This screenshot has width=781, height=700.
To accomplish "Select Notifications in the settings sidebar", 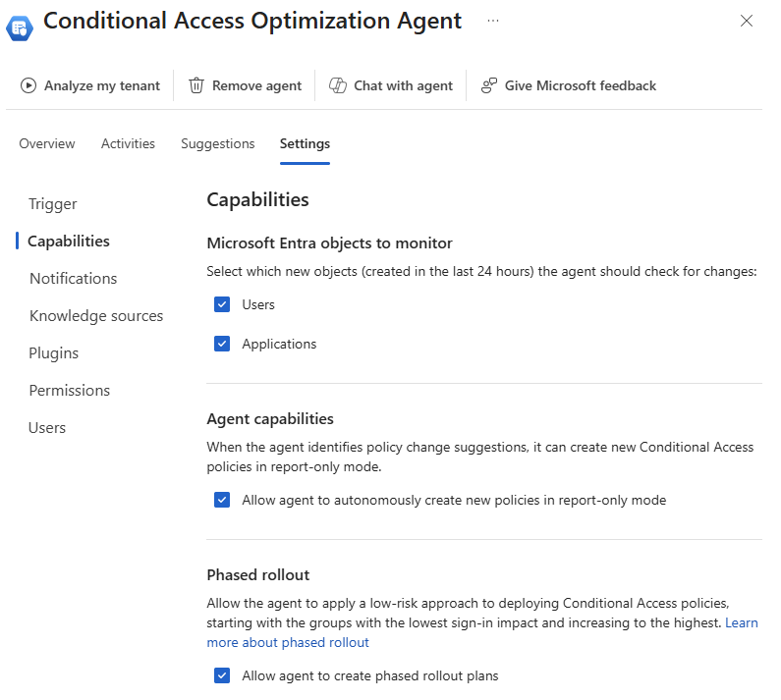I will (x=73, y=279).
